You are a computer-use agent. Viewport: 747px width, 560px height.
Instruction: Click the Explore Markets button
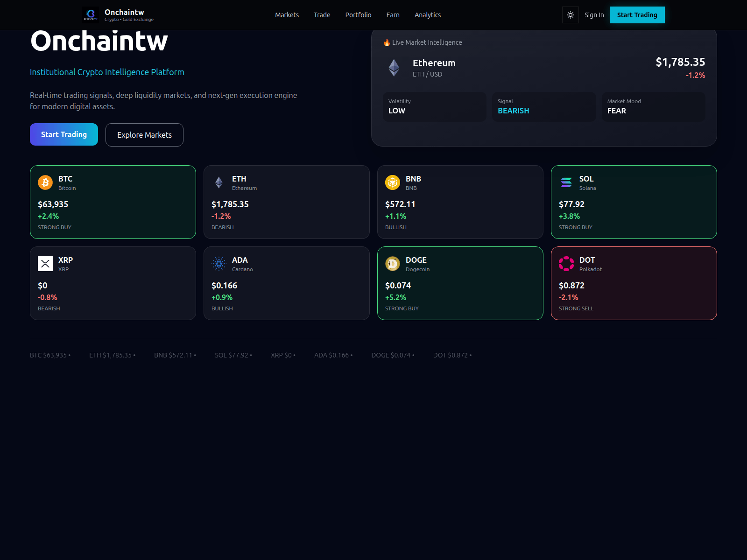144,135
